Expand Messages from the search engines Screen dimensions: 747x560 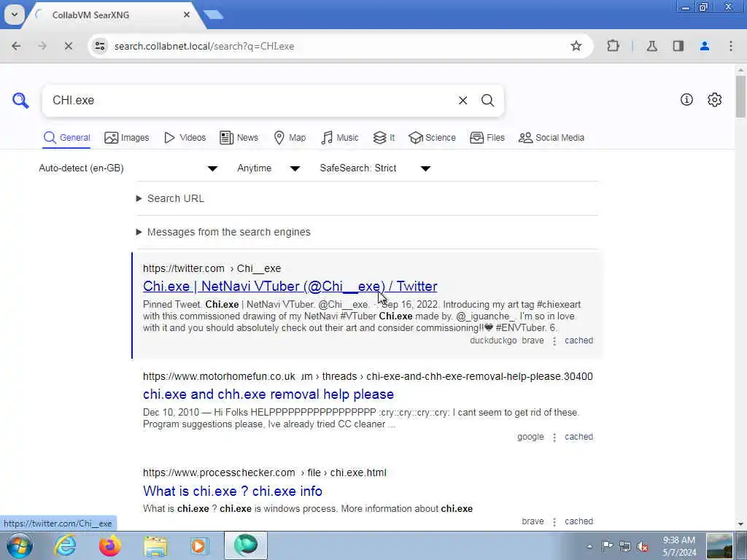[223, 232]
